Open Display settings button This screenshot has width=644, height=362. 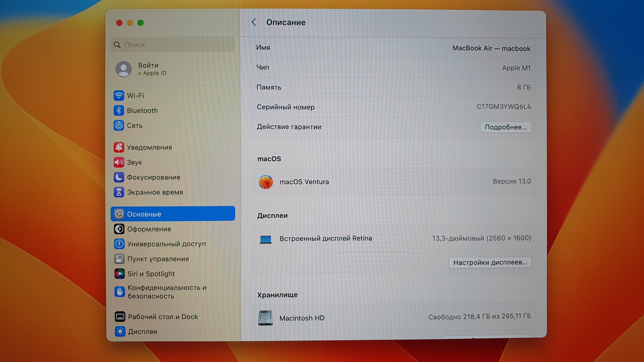pyautogui.click(x=490, y=262)
